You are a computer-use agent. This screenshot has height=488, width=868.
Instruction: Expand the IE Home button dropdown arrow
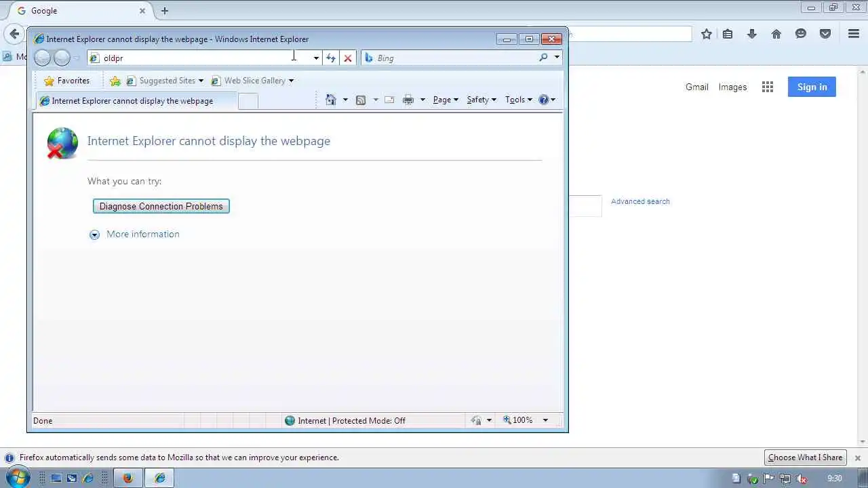345,100
